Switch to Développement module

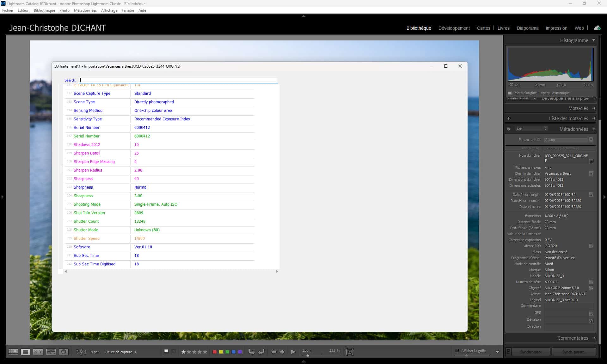[454, 28]
